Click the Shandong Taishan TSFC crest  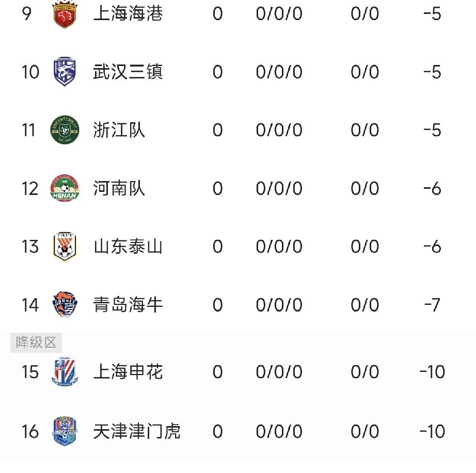pyautogui.click(x=65, y=246)
